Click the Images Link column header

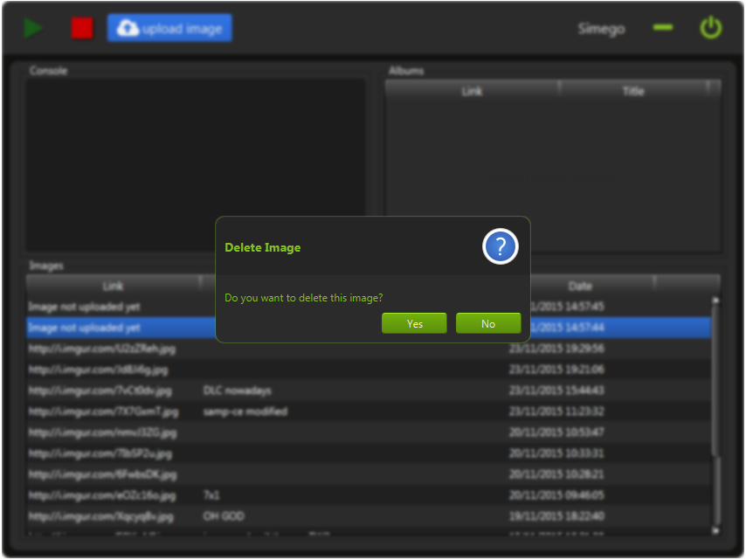click(113, 286)
